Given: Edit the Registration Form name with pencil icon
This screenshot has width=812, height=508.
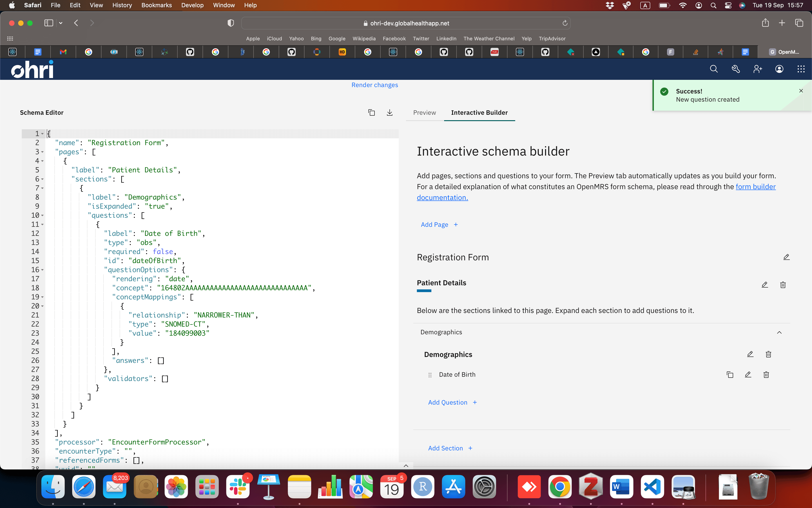Looking at the screenshot, I should coord(786,257).
